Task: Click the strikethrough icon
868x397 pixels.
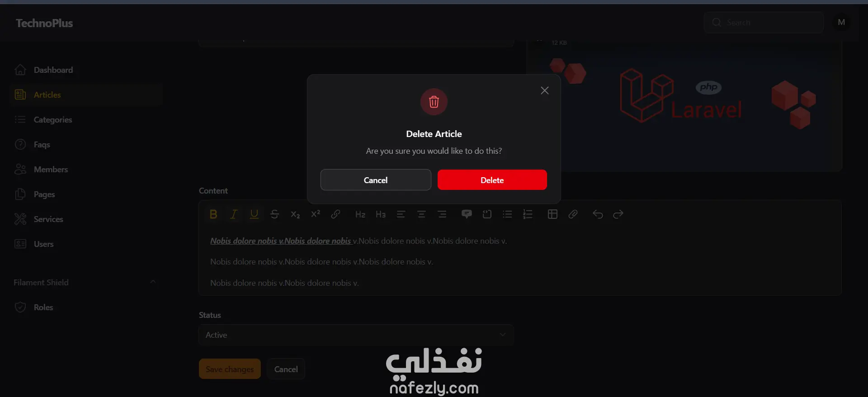Action: pos(274,214)
